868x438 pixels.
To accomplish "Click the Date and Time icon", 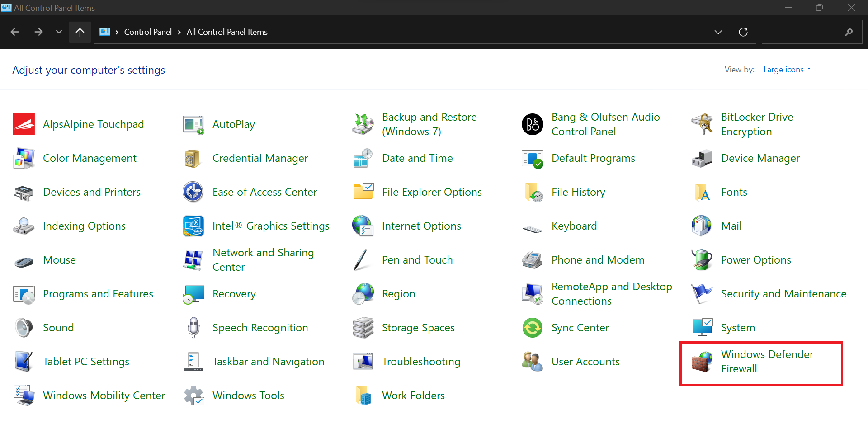I will (363, 158).
